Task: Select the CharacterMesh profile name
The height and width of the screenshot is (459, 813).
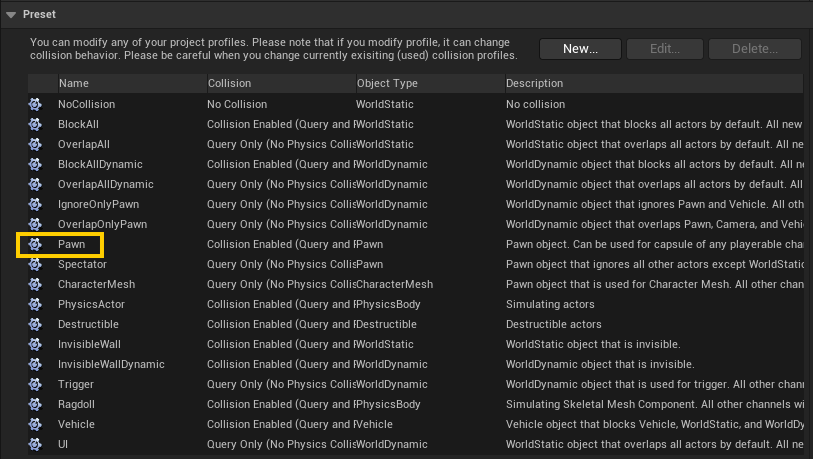Action: point(96,284)
